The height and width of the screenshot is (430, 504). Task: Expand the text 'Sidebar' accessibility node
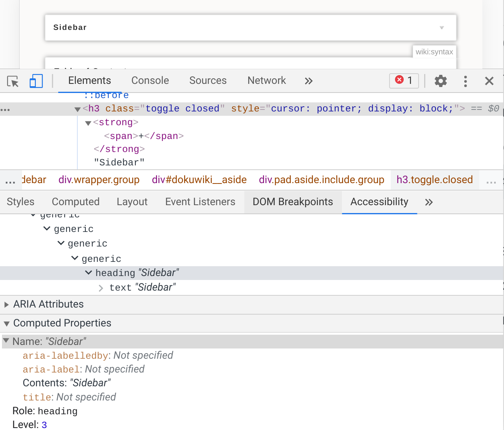102,287
